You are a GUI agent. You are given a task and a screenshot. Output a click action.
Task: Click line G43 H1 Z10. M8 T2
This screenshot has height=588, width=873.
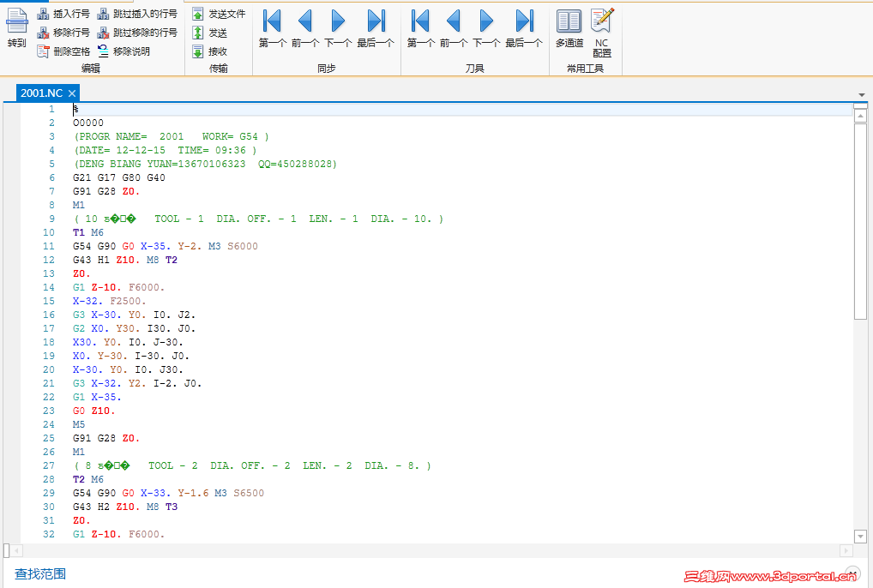pos(124,260)
